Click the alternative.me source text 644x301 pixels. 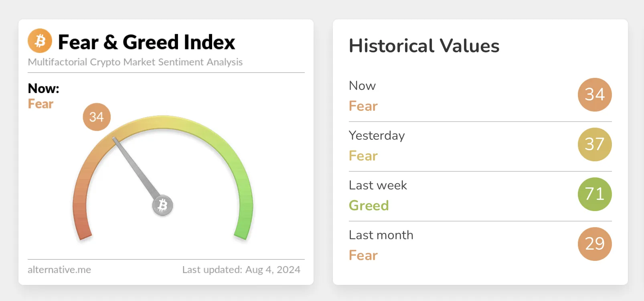[59, 270]
